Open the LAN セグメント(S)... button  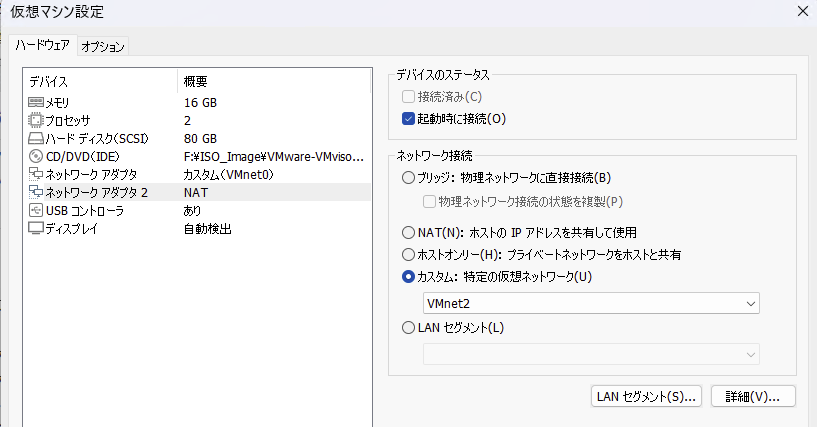pyautogui.click(x=646, y=396)
